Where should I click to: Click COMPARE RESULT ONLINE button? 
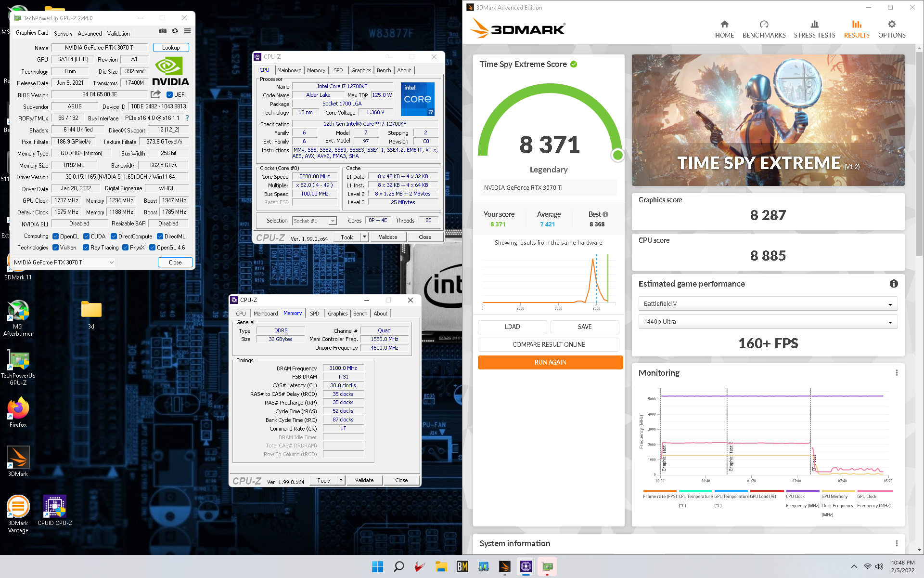click(549, 344)
